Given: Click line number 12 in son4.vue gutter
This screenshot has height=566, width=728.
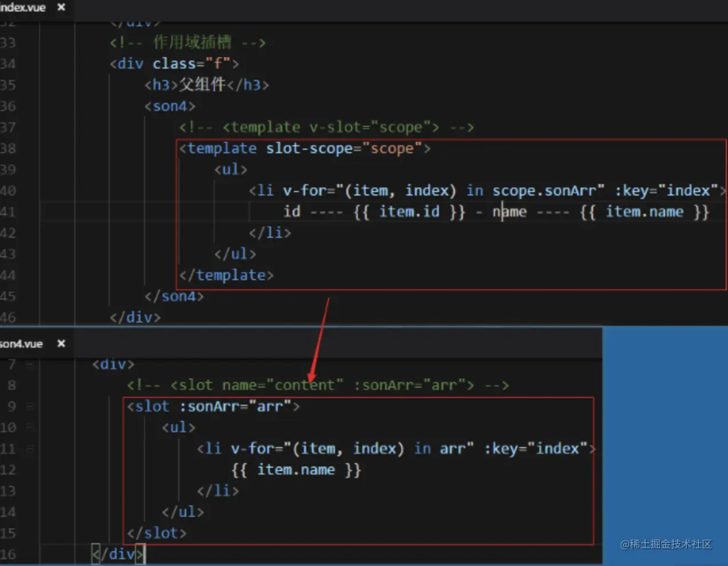Looking at the screenshot, I should (8, 470).
